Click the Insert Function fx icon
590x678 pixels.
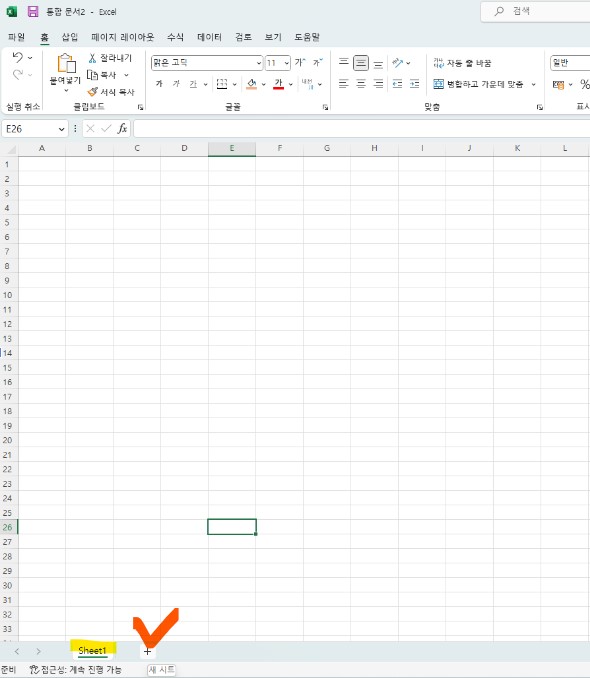click(122, 128)
